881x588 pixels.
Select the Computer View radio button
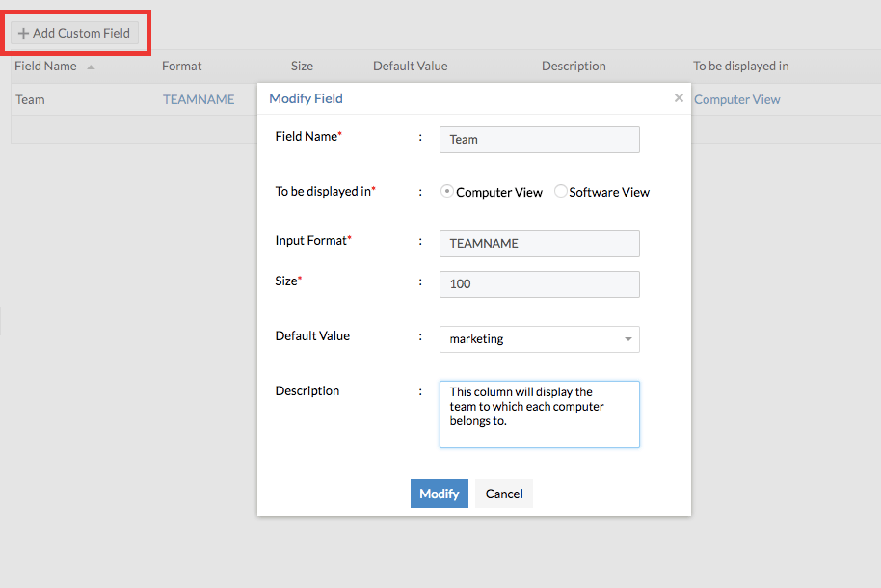pyautogui.click(x=445, y=191)
